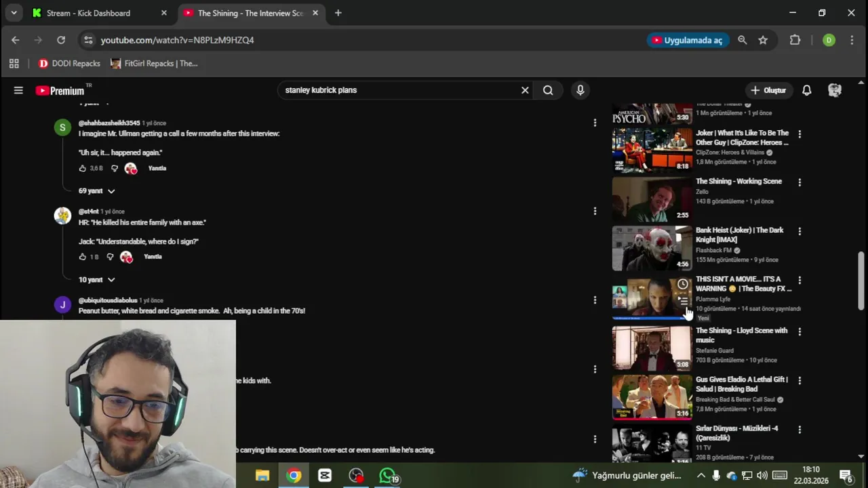The height and width of the screenshot is (488, 868).
Task: Bookmark this page with star icon
Action: coord(763,40)
